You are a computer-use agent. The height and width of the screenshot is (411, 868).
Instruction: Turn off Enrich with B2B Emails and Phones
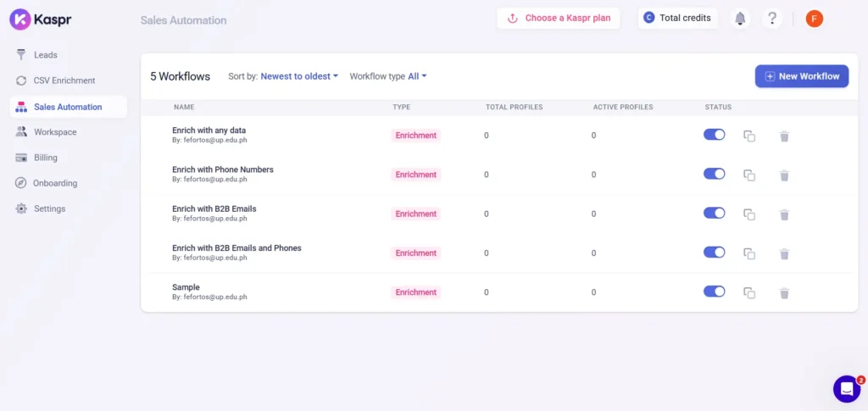(x=714, y=253)
